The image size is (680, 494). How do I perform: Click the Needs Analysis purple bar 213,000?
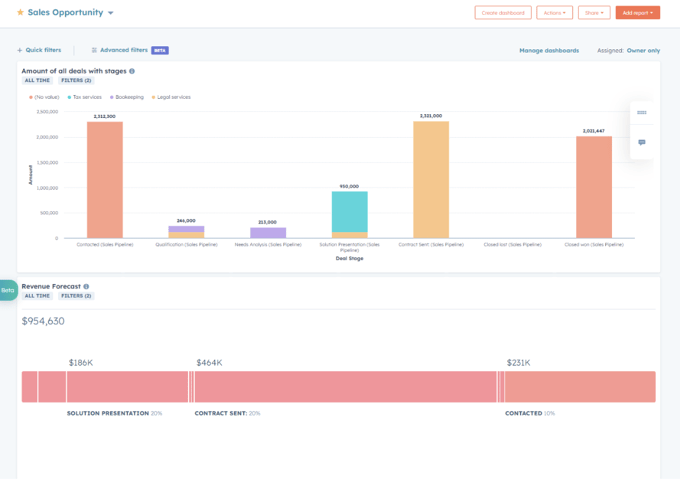point(268,233)
